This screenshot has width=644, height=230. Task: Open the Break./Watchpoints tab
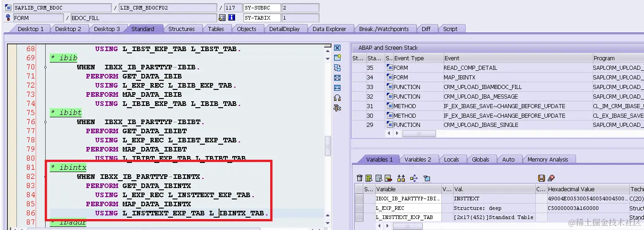(x=384, y=29)
